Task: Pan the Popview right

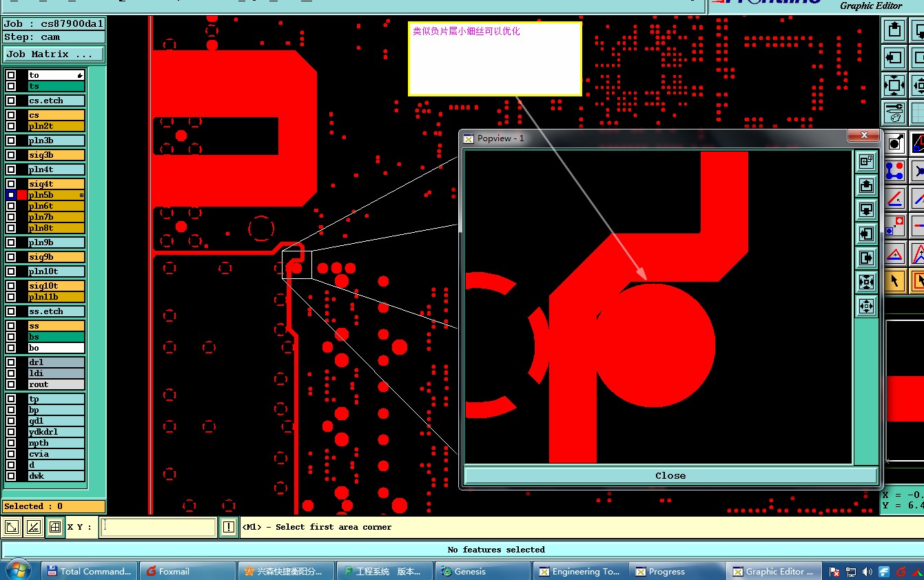Action: pyautogui.click(x=866, y=258)
